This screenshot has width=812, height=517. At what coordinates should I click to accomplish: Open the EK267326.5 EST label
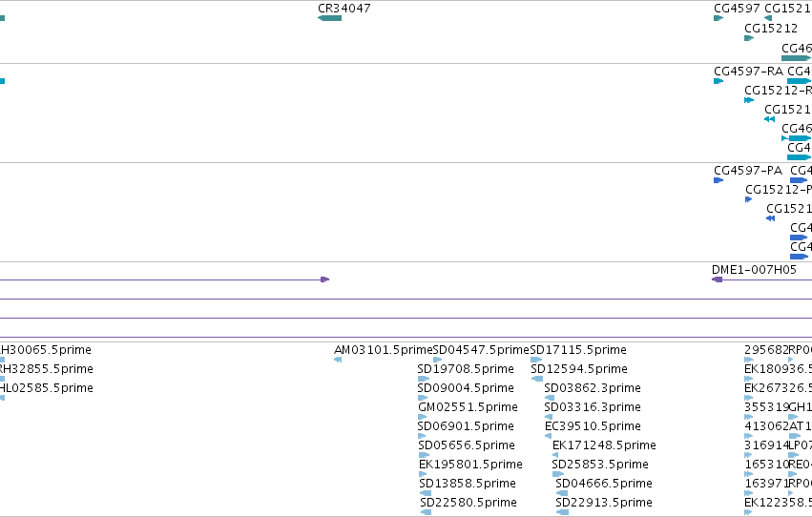coord(778,388)
